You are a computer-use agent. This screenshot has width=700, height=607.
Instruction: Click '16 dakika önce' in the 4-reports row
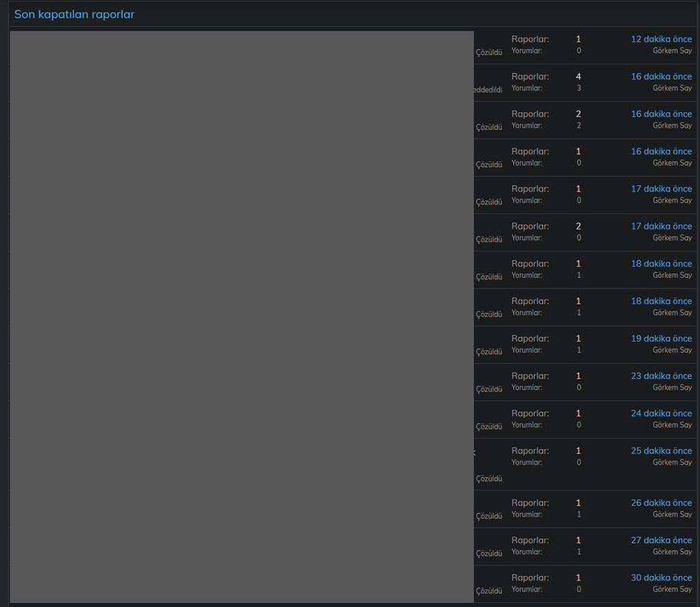[x=661, y=77]
